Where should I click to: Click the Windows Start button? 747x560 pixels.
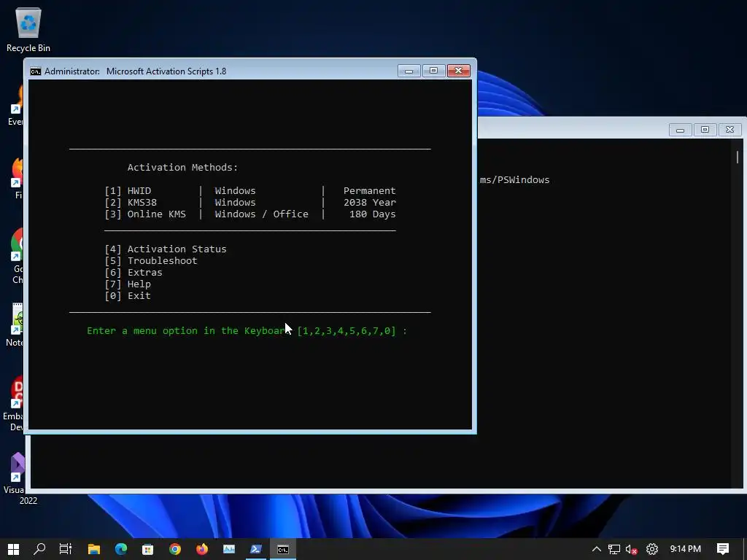point(13,549)
